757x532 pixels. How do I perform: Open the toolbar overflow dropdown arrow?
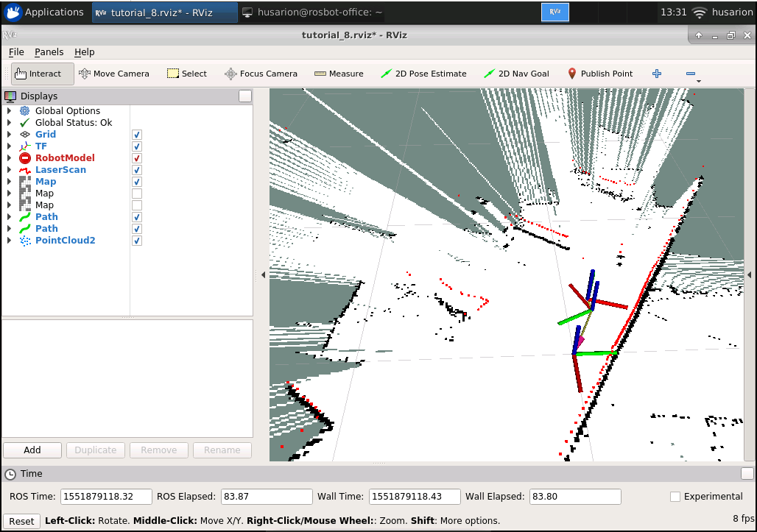699,82
